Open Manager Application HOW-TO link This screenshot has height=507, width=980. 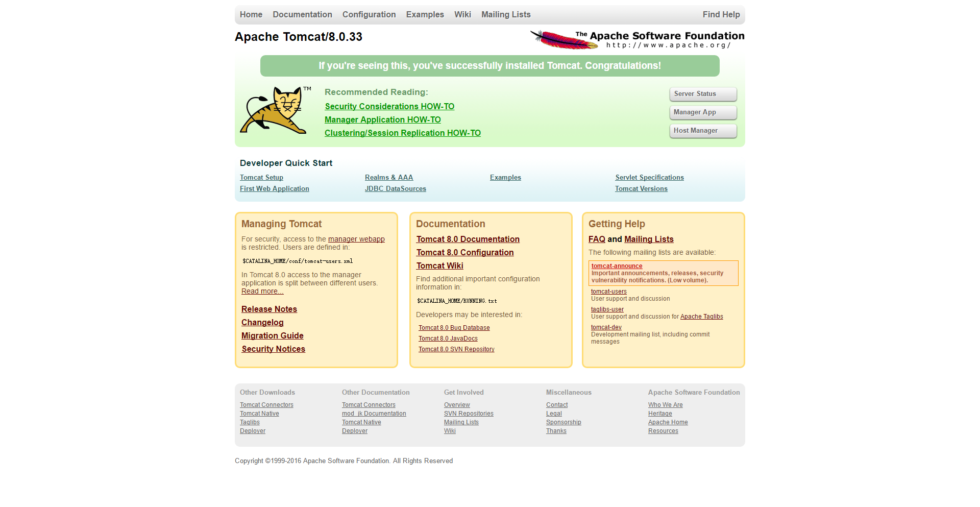pyautogui.click(x=383, y=119)
